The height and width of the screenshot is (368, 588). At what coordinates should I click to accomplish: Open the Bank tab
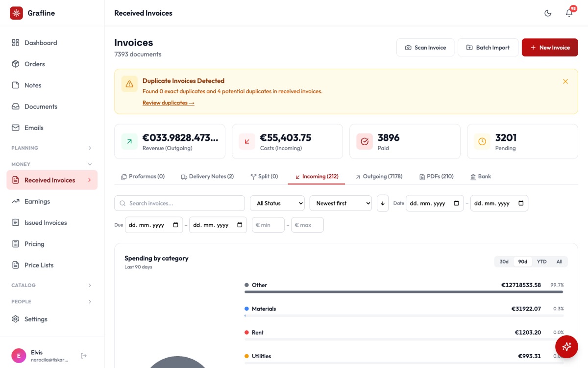(481, 177)
